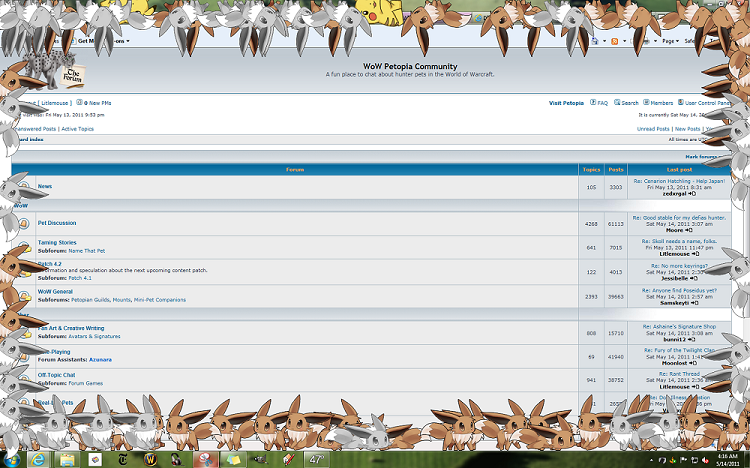750x468 pixels.
Task: Open GIMP from the taskbar
Action: click(261, 460)
